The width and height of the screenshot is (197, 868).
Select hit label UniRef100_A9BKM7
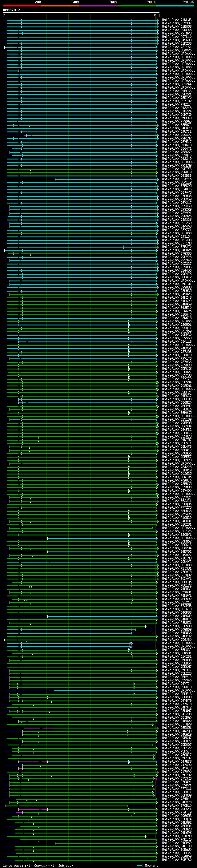pyautogui.click(x=177, y=737)
